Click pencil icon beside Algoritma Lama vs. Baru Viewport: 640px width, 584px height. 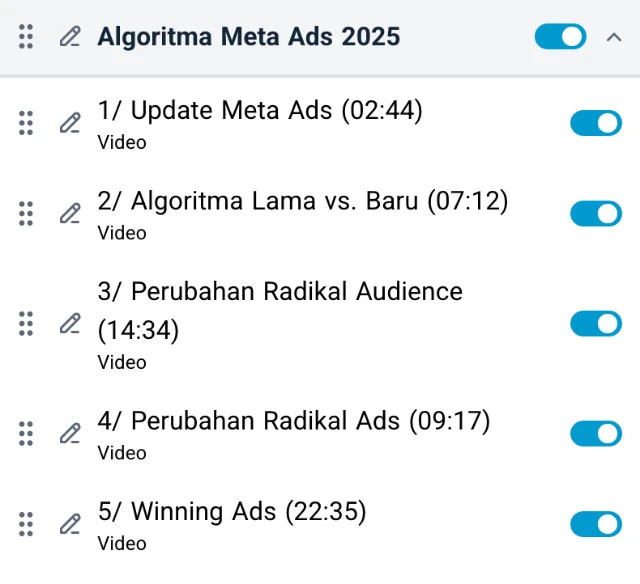pos(69,214)
